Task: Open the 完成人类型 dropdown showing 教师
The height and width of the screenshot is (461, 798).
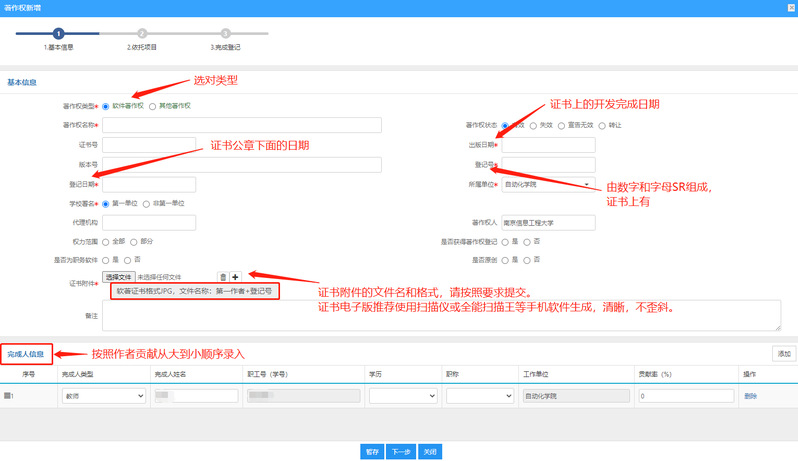Action: click(104, 396)
